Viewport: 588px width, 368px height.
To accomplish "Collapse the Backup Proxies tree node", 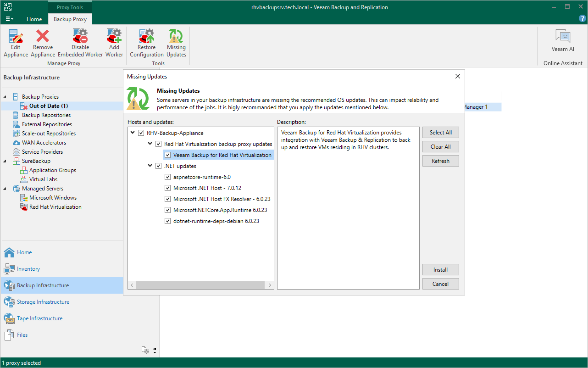I will (x=6, y=97).
